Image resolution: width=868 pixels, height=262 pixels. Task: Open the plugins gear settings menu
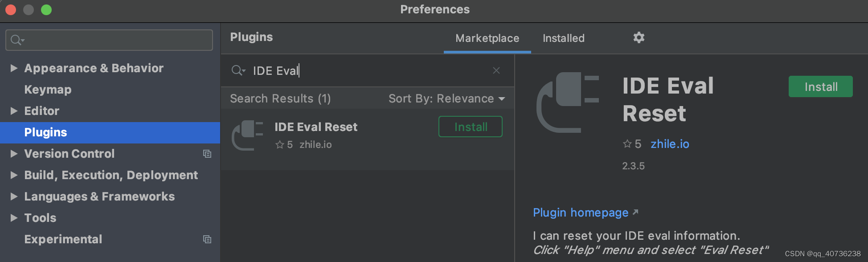(639, 38)
